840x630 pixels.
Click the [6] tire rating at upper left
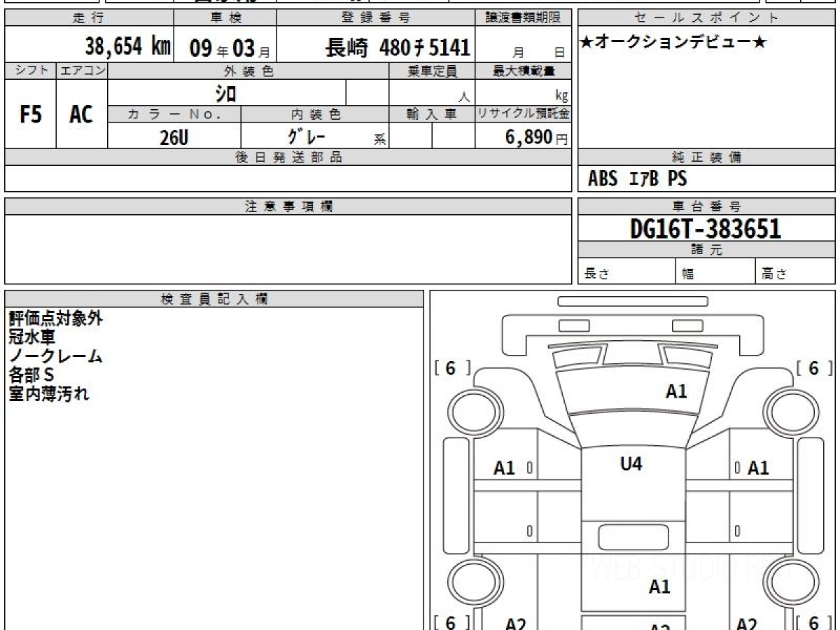(x=451, y=369)
